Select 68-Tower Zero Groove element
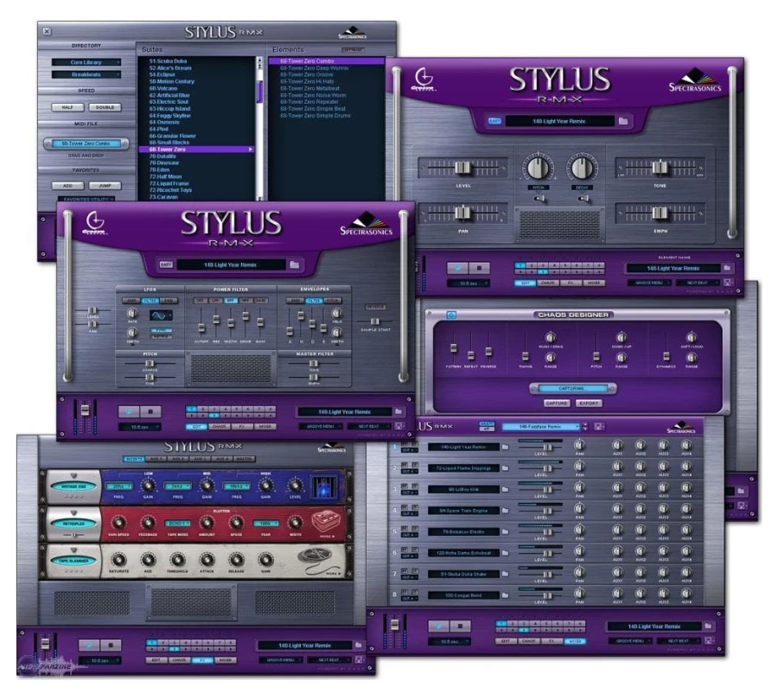This screenshot has width=778, height=700. tap(307, 74)
